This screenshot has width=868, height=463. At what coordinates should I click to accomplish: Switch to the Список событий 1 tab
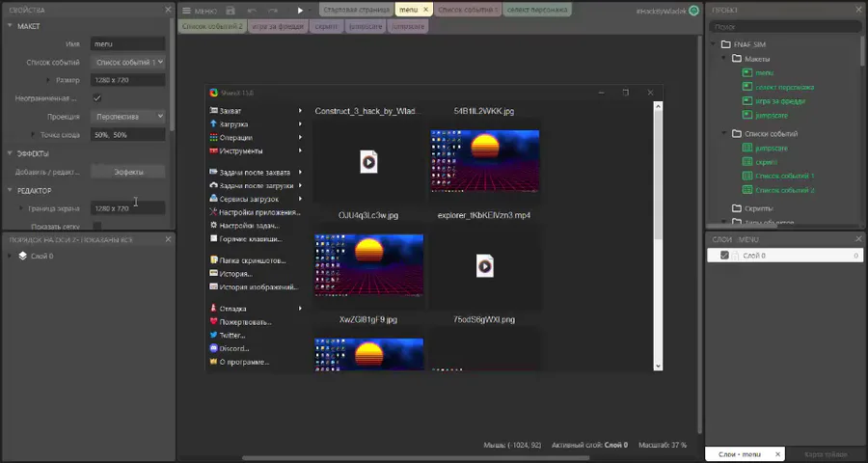[467, 10]
